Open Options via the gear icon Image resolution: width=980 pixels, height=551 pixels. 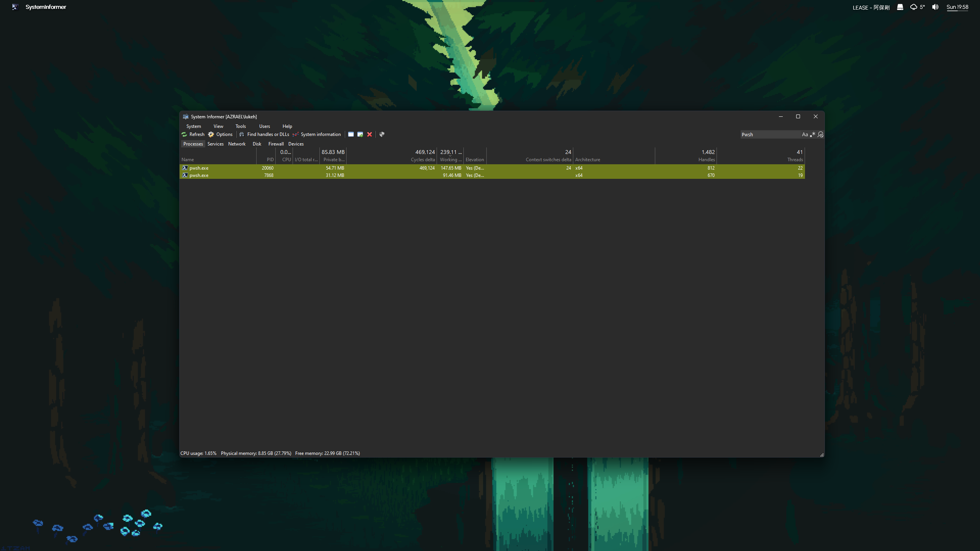pos(211,134)
